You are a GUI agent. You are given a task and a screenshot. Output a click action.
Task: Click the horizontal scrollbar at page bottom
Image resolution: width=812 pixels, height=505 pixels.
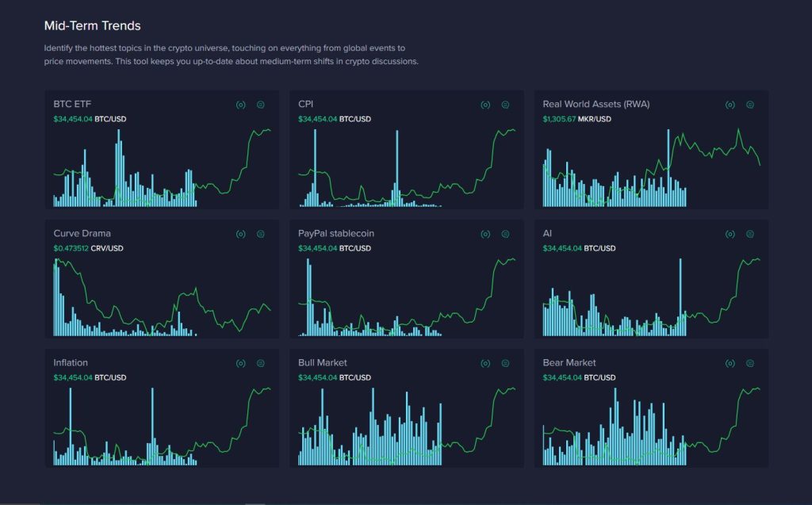254,503
